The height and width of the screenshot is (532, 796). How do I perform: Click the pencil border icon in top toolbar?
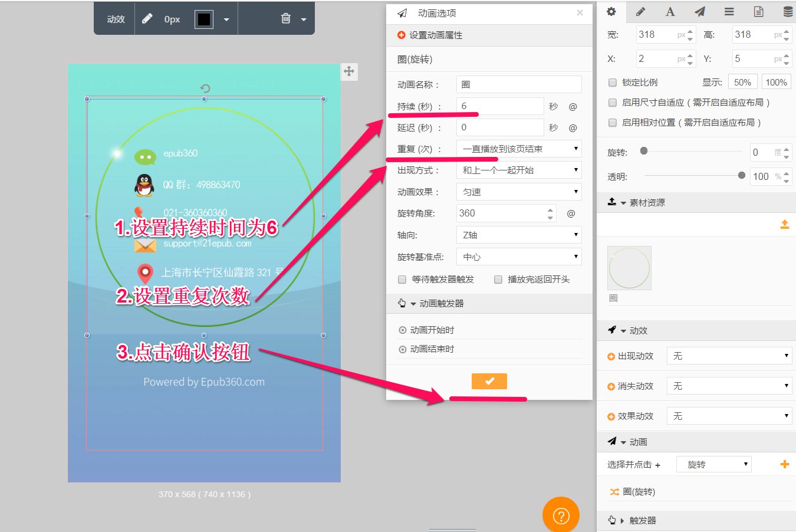click(x=147, y=19)
